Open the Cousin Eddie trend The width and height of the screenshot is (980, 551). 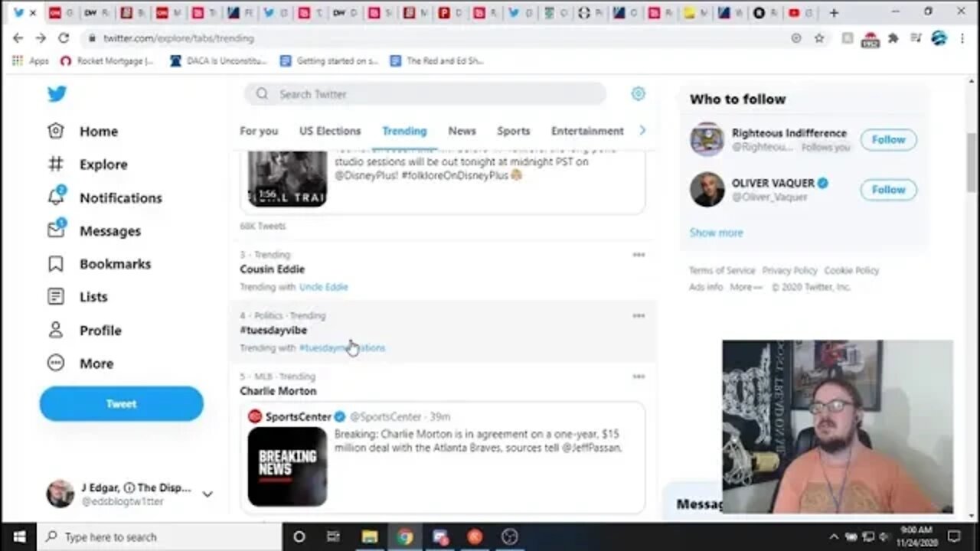click(272, 269)
